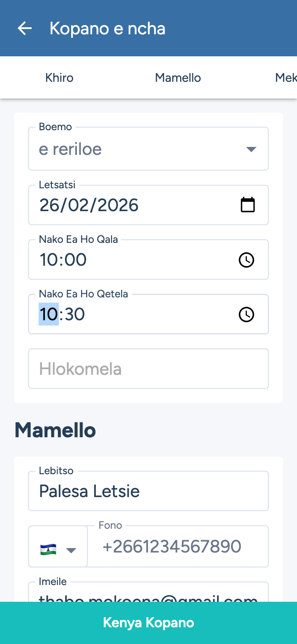297x644 pixels.
Task: Click the Hlokomela notes field
Action: [148, 369]
